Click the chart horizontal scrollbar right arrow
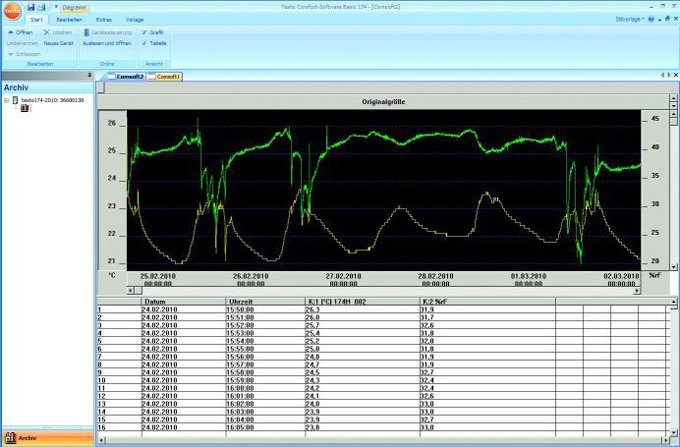Image resolution: width=680 pixels, height=447 pixels. [637, 290]
